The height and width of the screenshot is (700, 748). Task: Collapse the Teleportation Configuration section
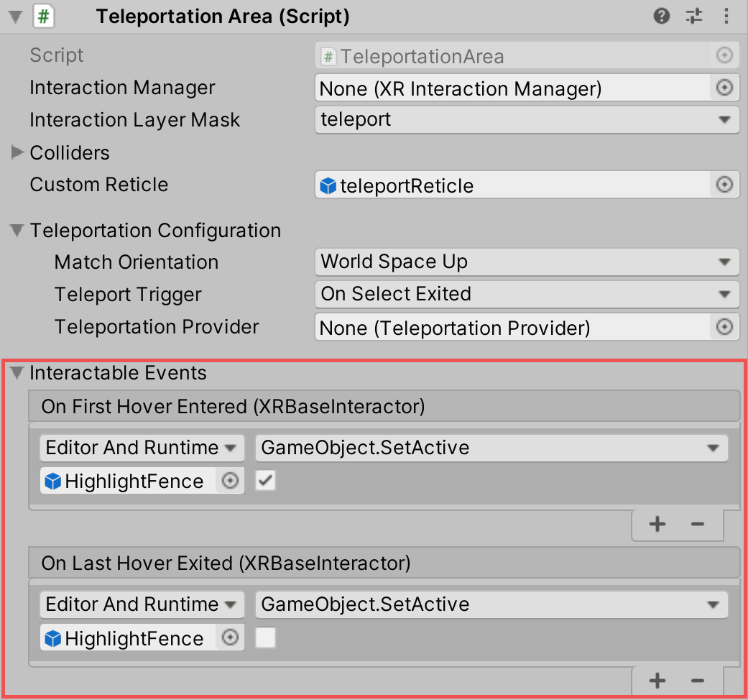[x=16, y=230]
